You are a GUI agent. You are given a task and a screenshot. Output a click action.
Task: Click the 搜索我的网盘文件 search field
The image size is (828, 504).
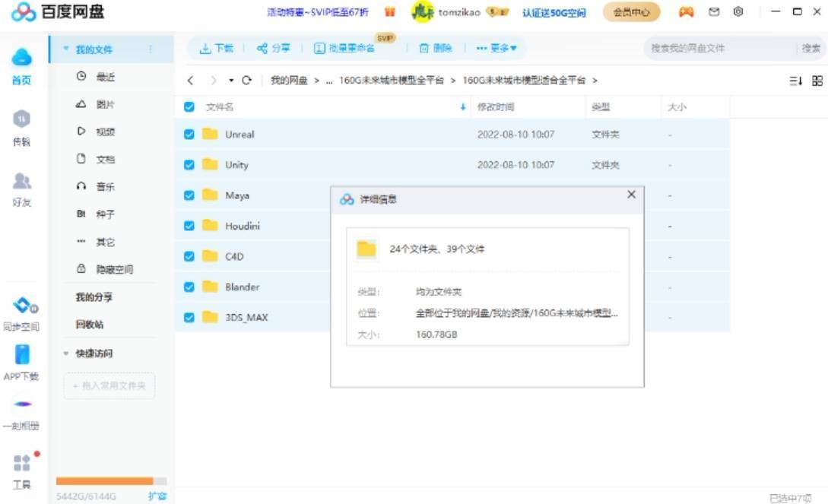point(719,49)
